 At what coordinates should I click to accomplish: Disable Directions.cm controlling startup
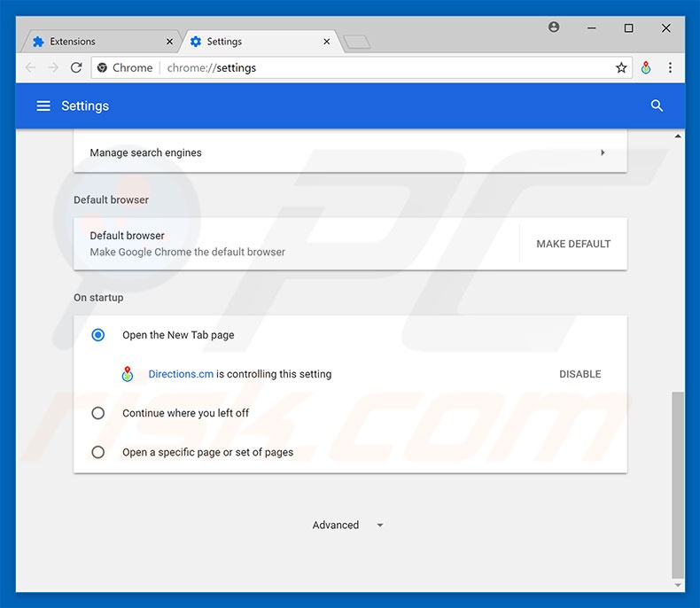coord(579,374)
